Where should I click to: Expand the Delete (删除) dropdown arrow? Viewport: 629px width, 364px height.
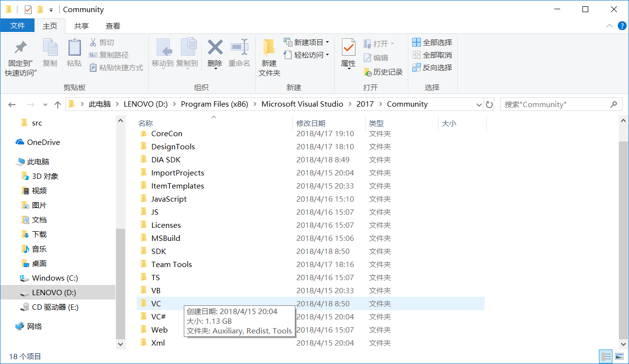[x=215, y=69]
